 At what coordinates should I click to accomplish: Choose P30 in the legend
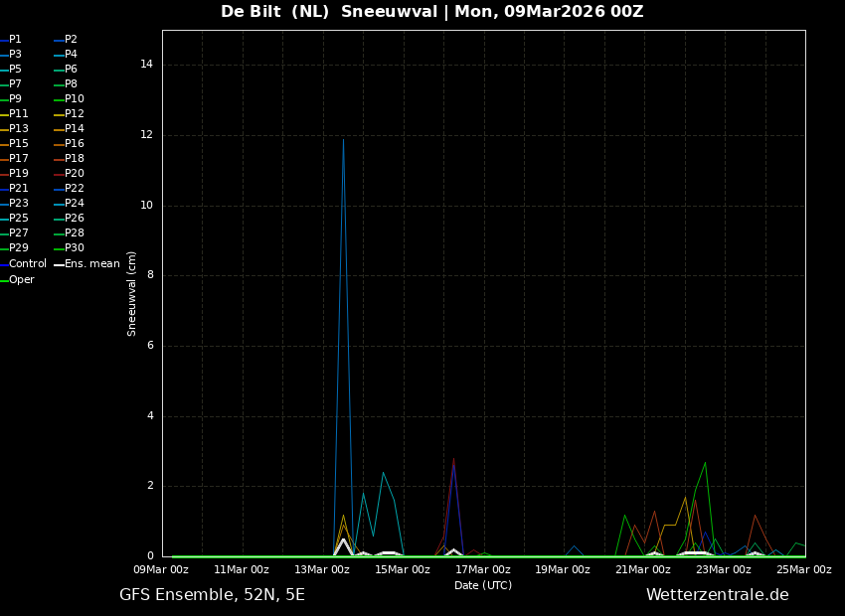(x=74, y=248)
